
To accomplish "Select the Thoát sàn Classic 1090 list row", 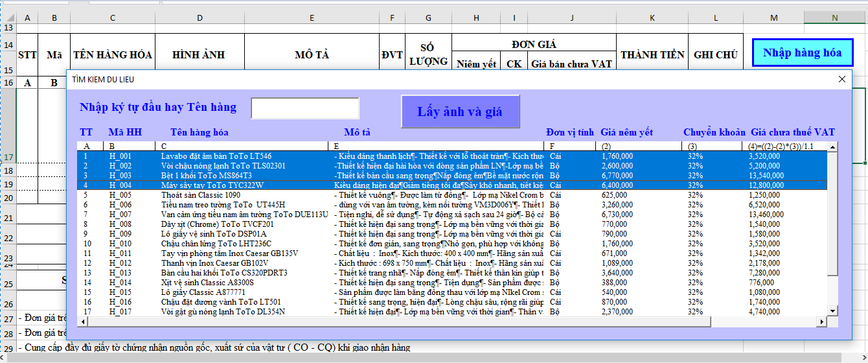I will [x=201, y=195].
